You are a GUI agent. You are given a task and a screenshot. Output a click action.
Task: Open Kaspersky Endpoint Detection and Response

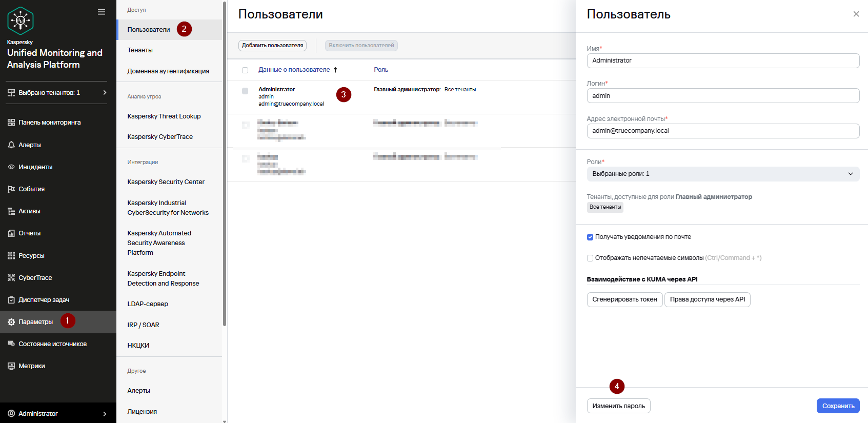pos(164,278)
